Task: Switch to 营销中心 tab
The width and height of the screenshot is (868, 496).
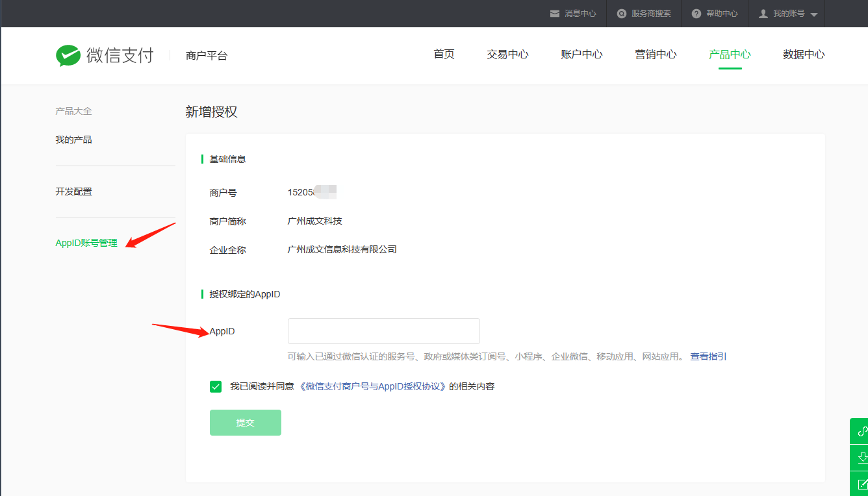Action: (x=656, y=55)
